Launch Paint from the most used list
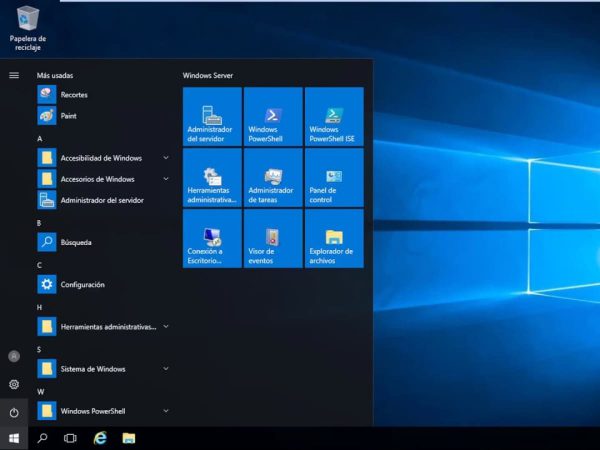Image resolution: width=600 pixels, height=450 pixels. point(68,116)
